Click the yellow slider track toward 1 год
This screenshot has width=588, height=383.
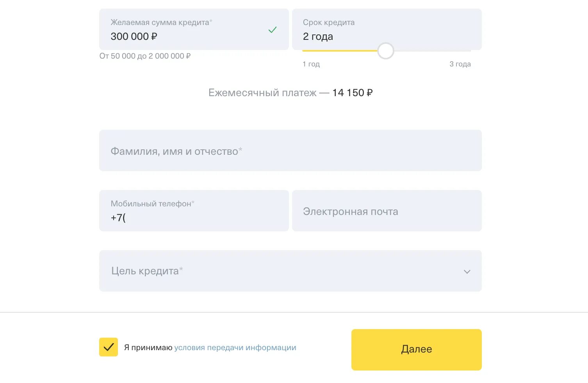pos(340,51)
